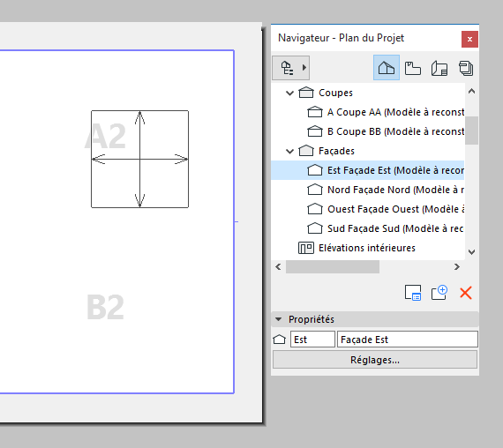The width and height of the screenshot is (503, 448).
Task: Select Est Façade Est item
Action: pos(368,170)
